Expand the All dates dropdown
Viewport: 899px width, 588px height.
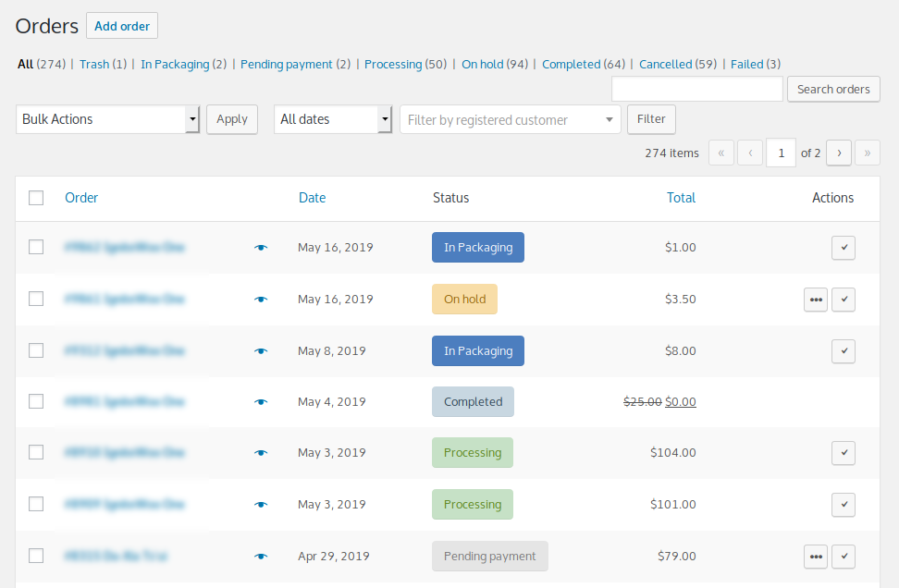point(333,119)
